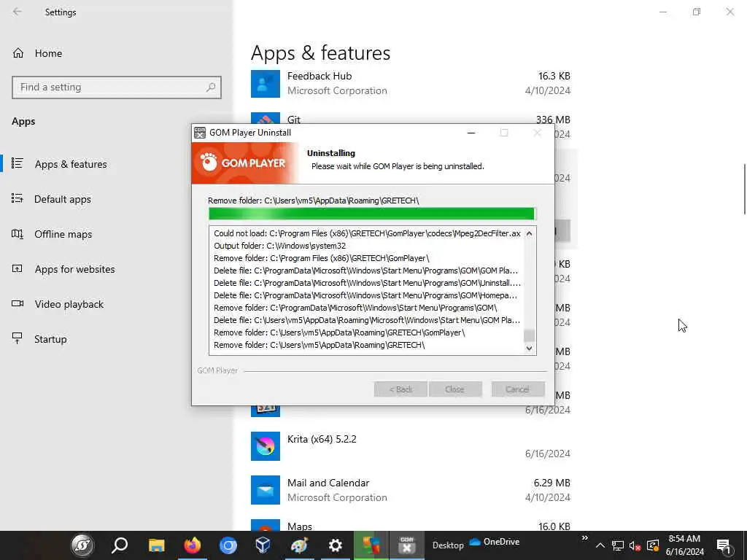Open the colorful green-tile taskbar app

point(371,545)
